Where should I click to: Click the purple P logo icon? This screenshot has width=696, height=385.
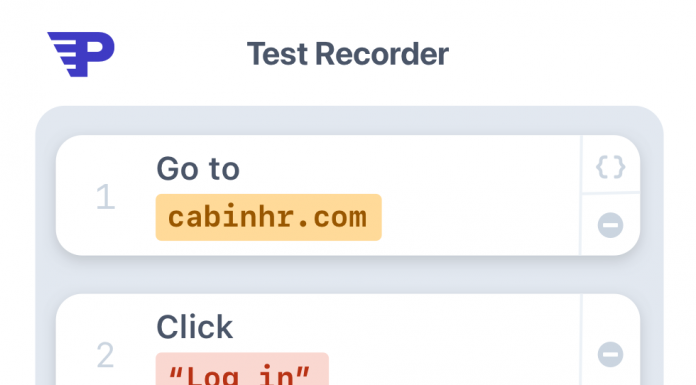pos(81,54)
